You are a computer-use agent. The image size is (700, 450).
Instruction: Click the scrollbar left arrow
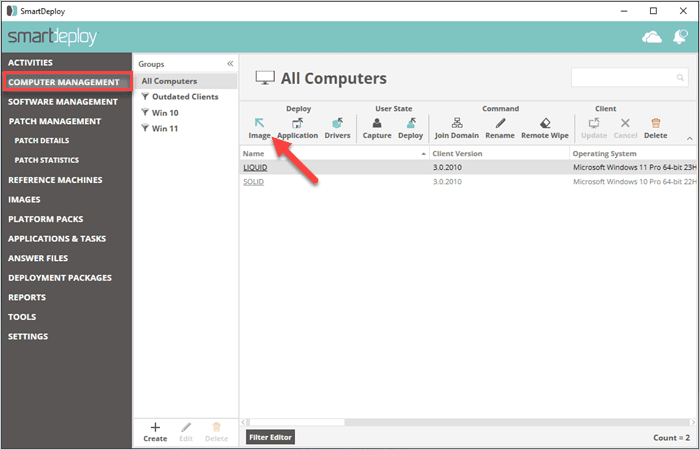[243, 422]
